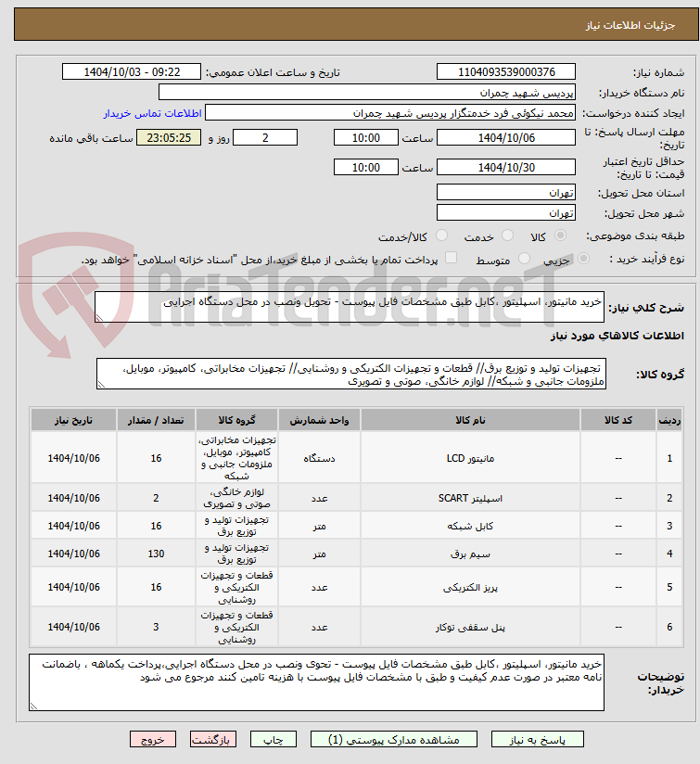Toggle the اسناد خزانه اسلامی payment checkbox
Image resolution: width=700 pixels, height=764 pixels.
pyautogui.click(x=452, y=258)
